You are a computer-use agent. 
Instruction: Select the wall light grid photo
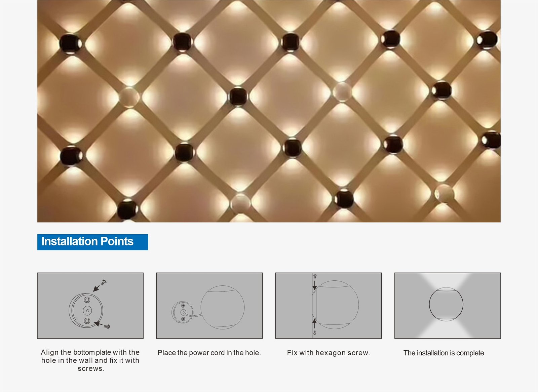[269, 111]
